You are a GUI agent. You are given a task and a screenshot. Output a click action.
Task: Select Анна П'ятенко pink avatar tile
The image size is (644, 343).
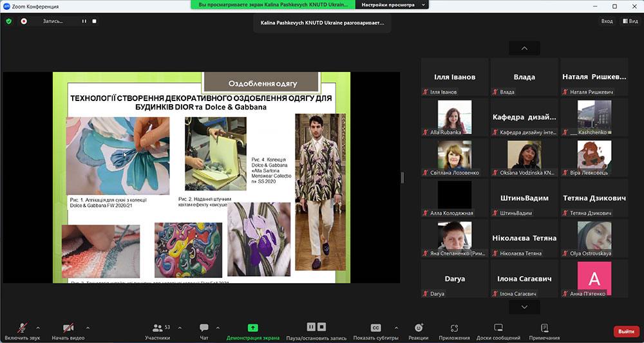pyautogui.click(x=594, y=278)
